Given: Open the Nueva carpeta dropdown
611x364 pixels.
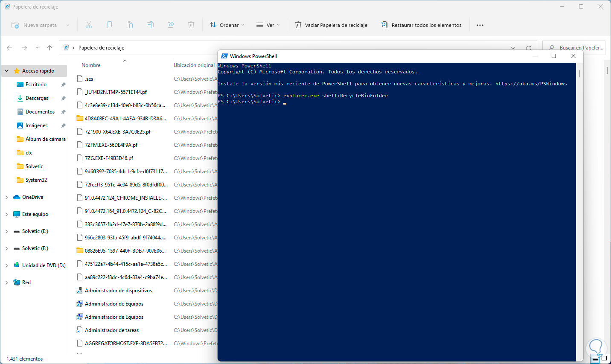Looking at the screenshot, I should click(67, 25).
